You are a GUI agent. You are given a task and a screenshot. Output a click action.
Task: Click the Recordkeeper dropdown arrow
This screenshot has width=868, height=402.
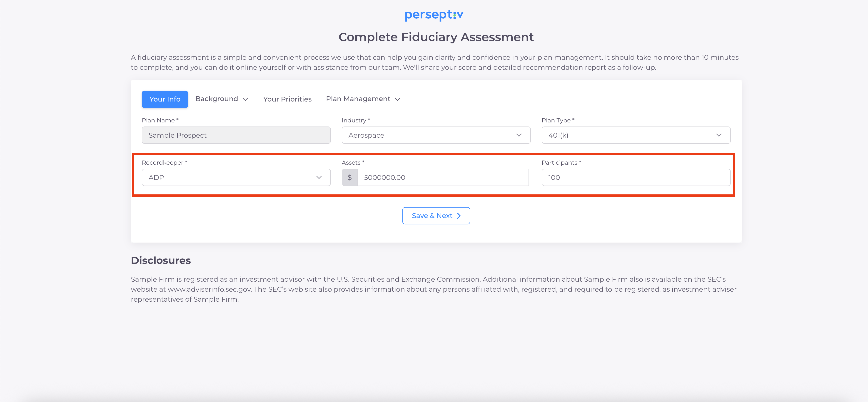319,177
